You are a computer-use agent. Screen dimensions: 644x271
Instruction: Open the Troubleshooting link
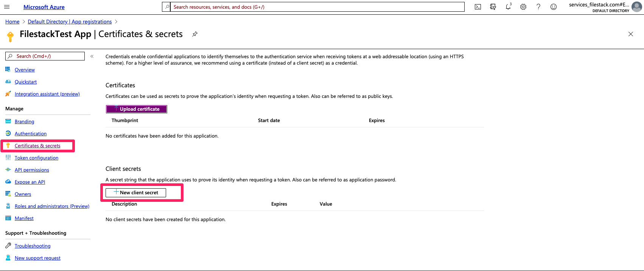33,246
